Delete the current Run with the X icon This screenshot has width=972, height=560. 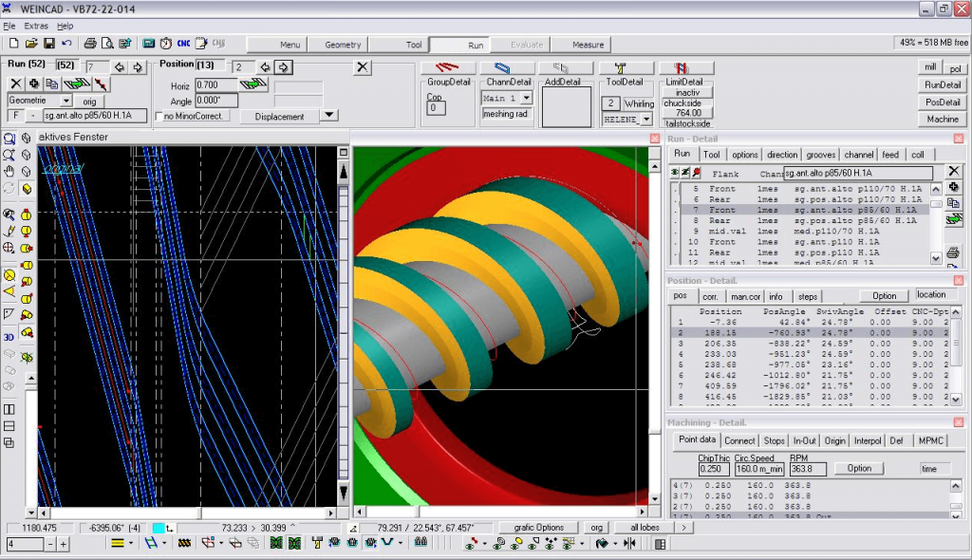coord(16,84)
